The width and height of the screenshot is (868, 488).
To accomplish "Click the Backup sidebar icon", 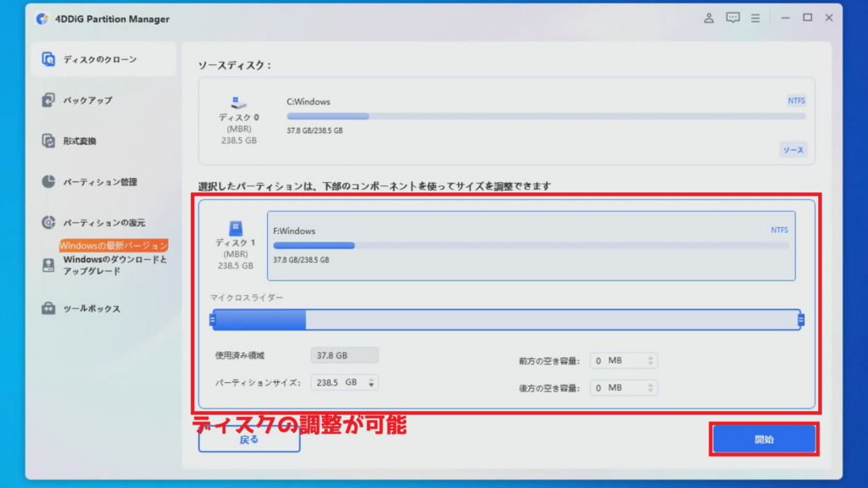I will pos(49,100).
